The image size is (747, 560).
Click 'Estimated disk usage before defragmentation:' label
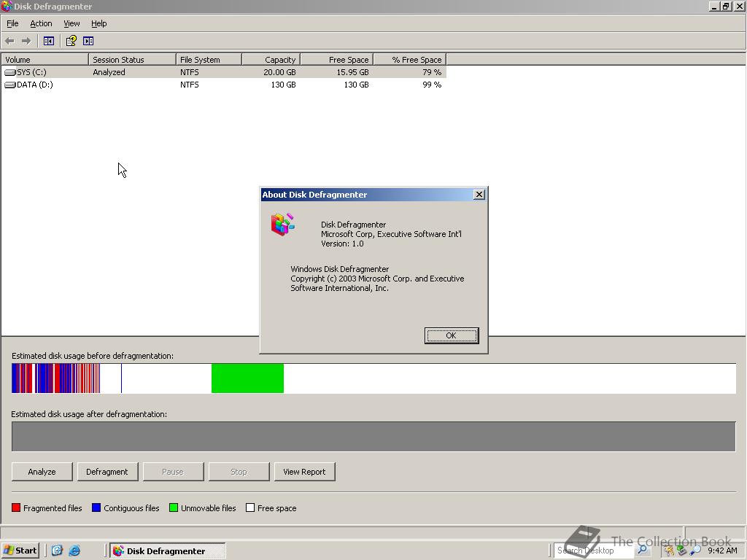pos(93,356)
